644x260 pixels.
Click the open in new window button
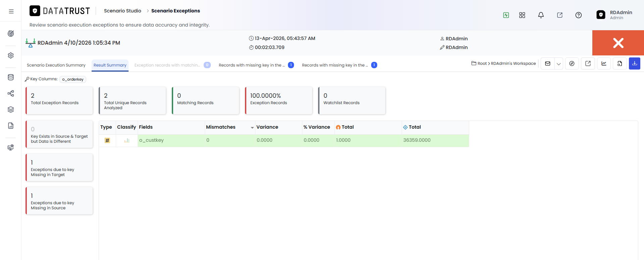(x=588, y=63)
